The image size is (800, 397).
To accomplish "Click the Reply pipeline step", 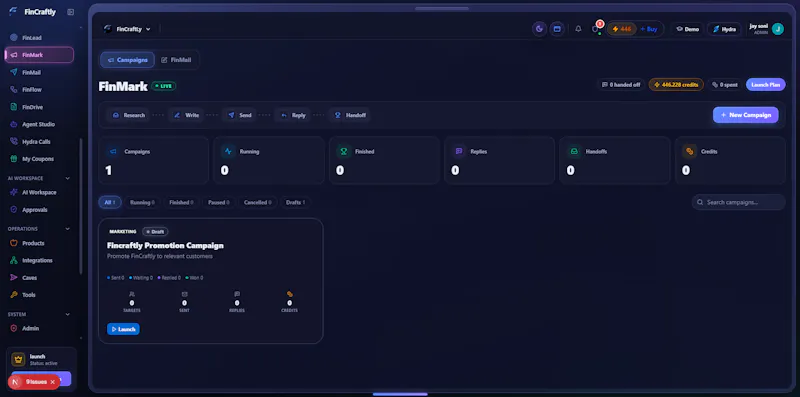I will tap(293, 115).
